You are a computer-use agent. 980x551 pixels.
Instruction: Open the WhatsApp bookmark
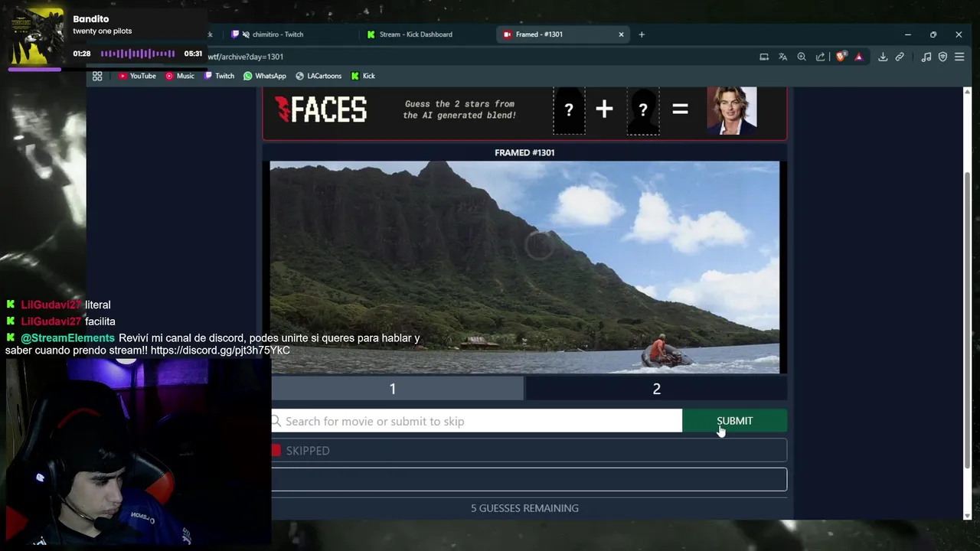coord(265,76)
